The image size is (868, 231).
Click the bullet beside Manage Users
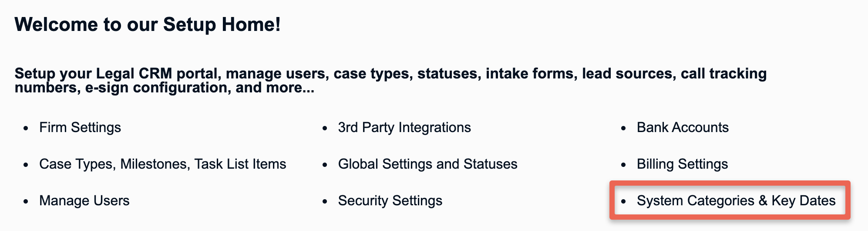pyautogui.click(x=26, y=202)
